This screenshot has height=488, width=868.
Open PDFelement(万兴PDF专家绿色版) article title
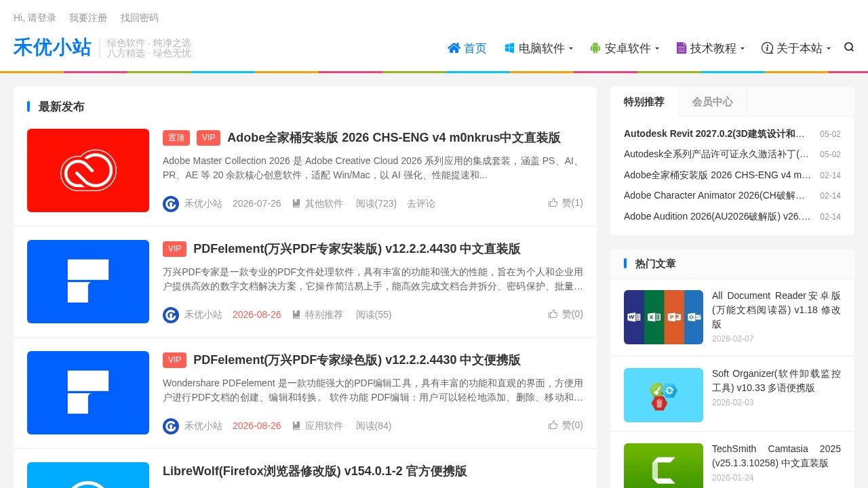point(357,360)
